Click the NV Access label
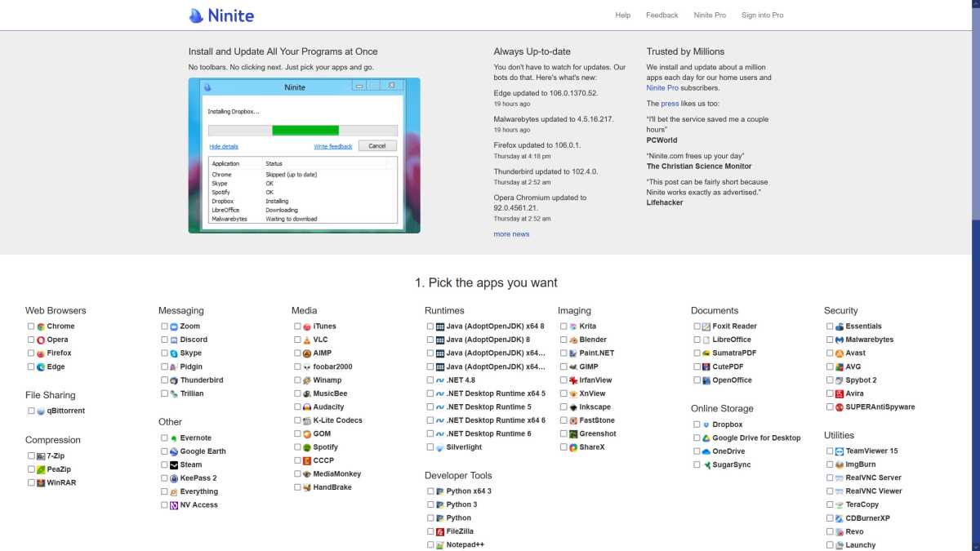980x551 pixels. tap(199, 505)
